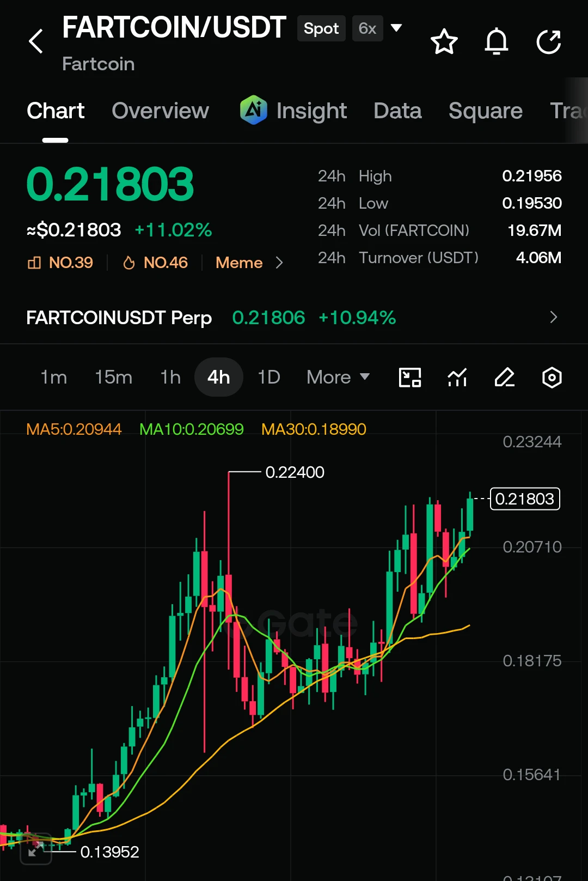
Task: Open price alert bell icon
Action: [x=497, y=42]
